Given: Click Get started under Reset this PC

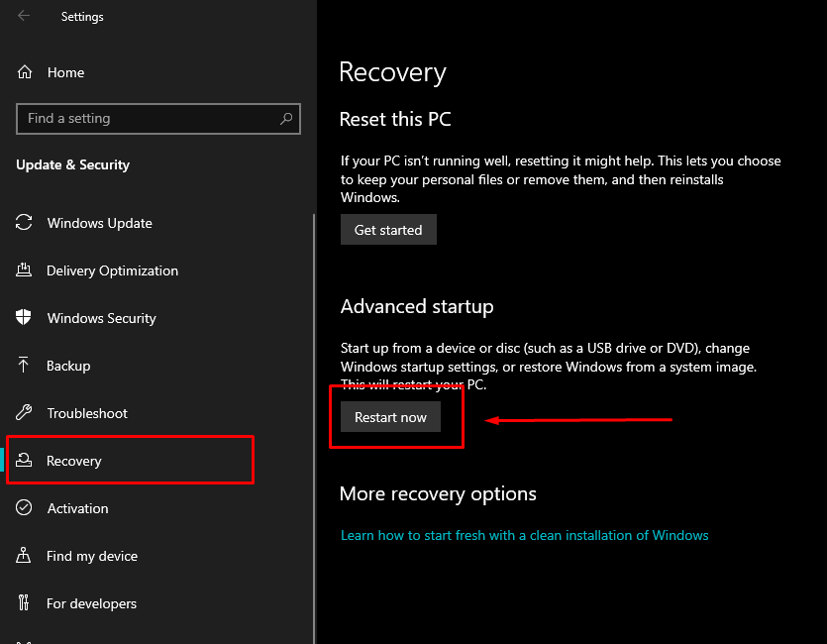Looking at the screenshot, I should [388, 230].
